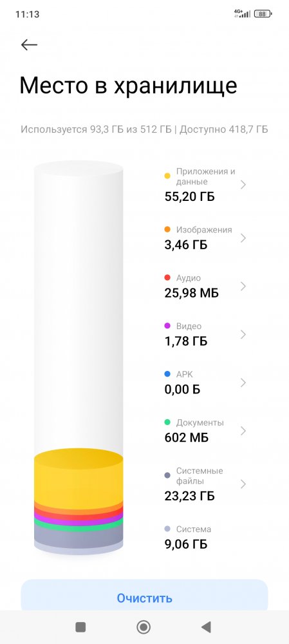
Task: Click the yellow dot beside Приложения и данные
Action: [167, 176]
